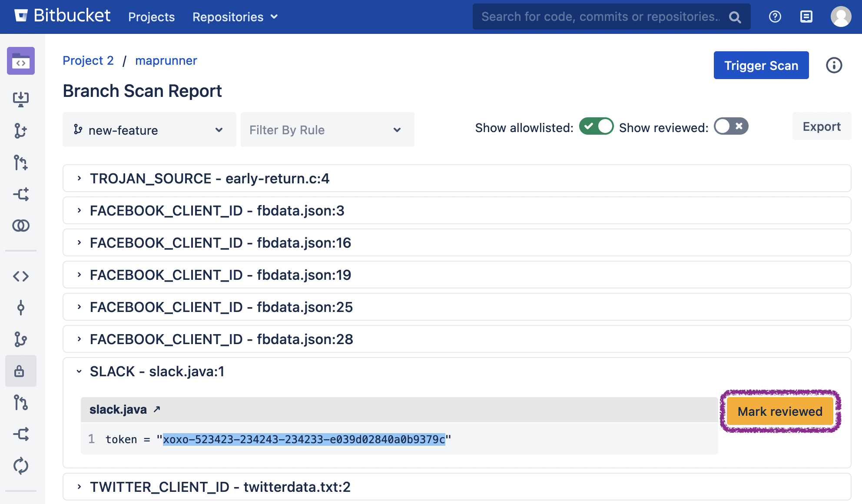Click the info circle icon near Trigger Scan

[x=833, y=66]
